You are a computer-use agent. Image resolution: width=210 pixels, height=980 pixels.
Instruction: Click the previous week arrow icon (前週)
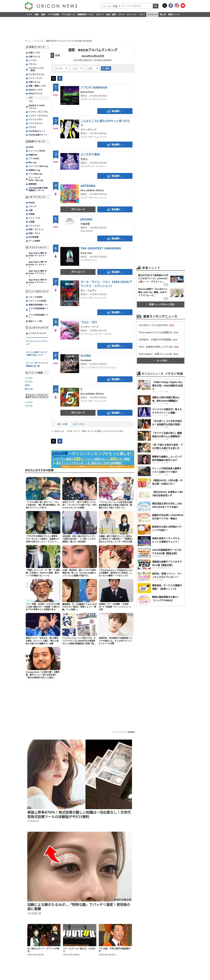pos(52,55)
